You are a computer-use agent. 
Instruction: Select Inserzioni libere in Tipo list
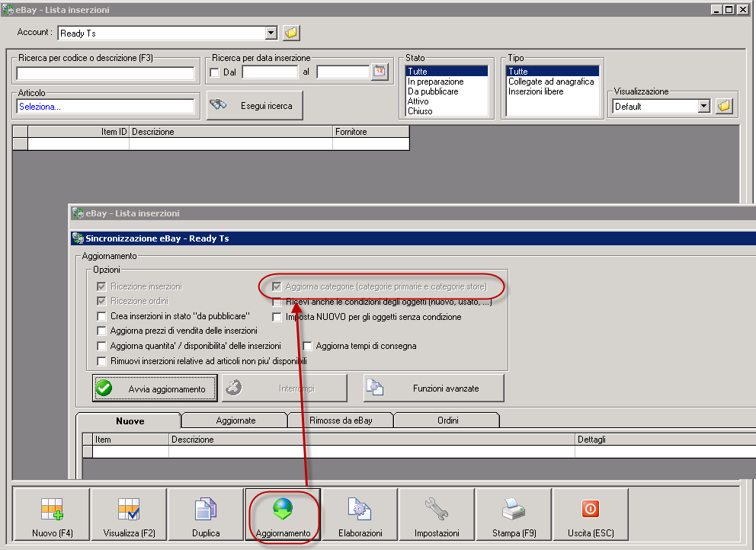(553, 91)
